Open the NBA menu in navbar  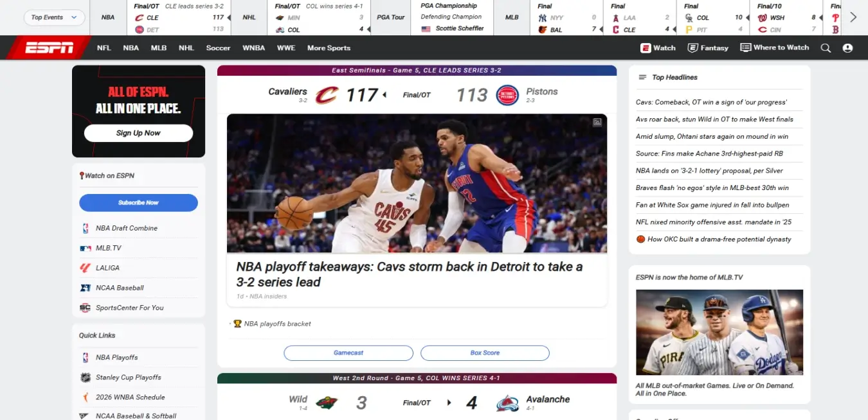tap(131, 48)
